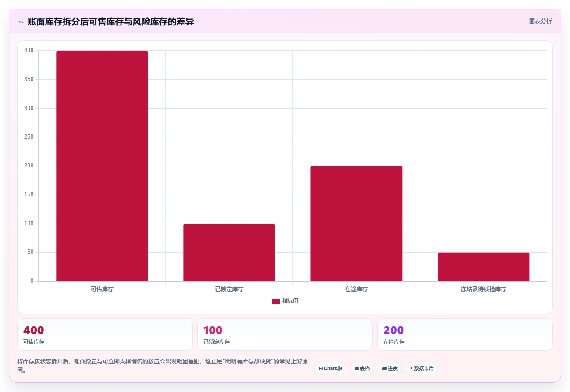Click the 50 y-axis tick label
570x392 pixels.
30,252
